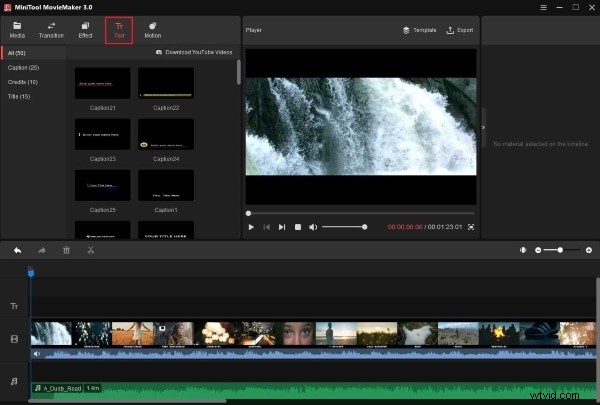Open the Motion tab
This screenshot has width=600, height=405.
click(x=152, y=30)
